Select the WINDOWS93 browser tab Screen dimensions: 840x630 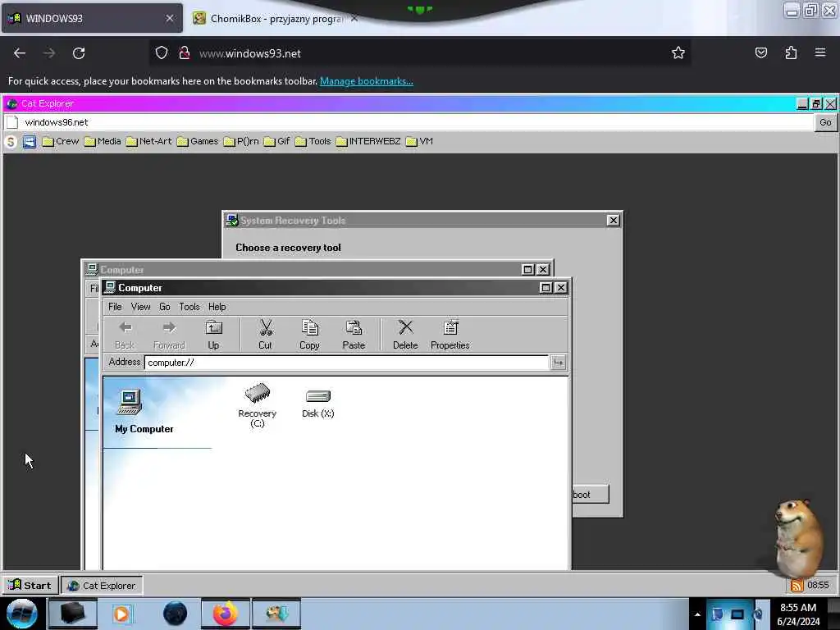92,19
